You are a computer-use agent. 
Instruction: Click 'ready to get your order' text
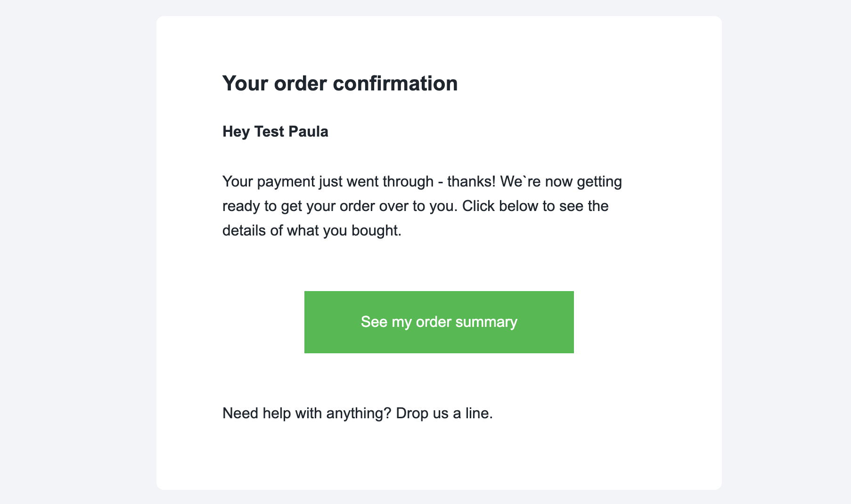pos(299,206)
